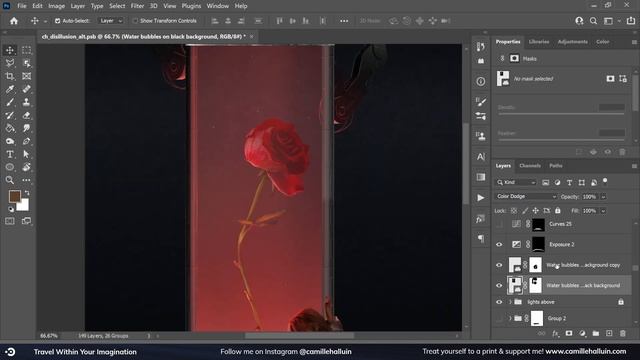Switch to the Channels tab
The image size is (640, 360).
point(530,166)
